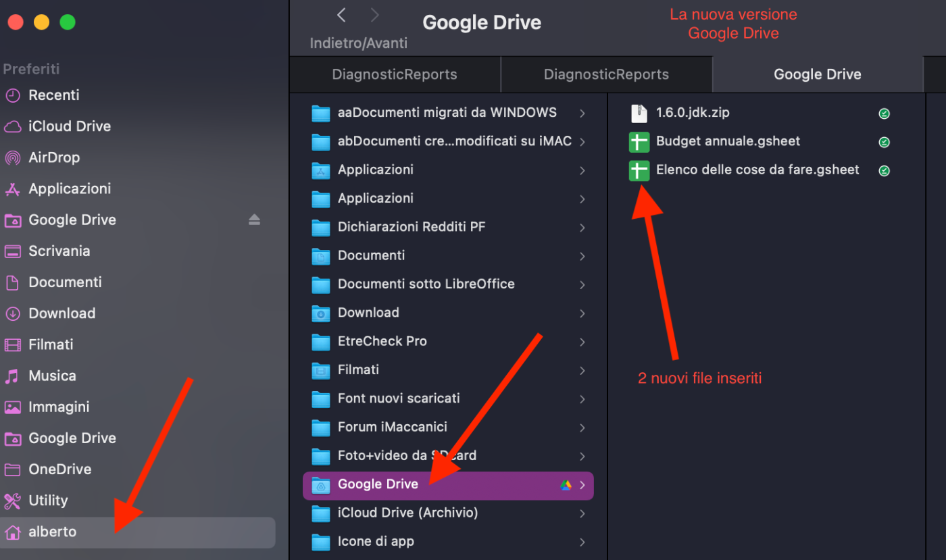The height and width of the screenshot is (560, 946).
Task: Click the green zoom window button
Action: click(x=68, y=22)
